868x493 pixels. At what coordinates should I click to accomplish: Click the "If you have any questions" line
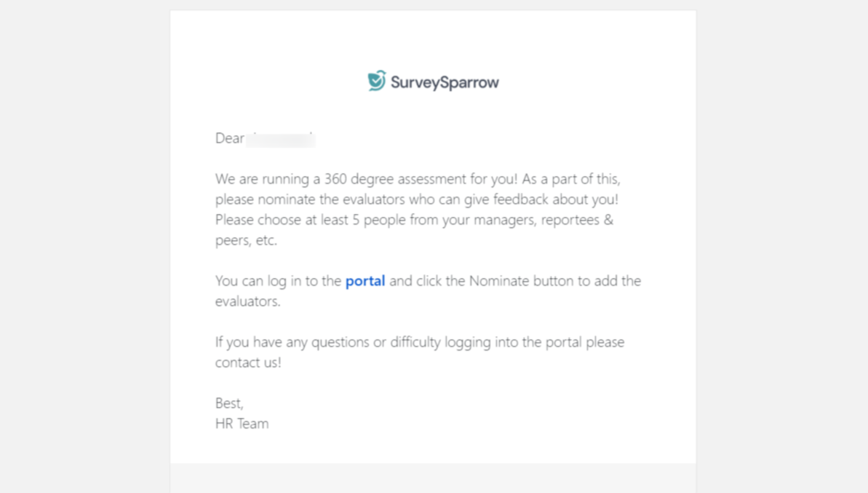[292, 342]
